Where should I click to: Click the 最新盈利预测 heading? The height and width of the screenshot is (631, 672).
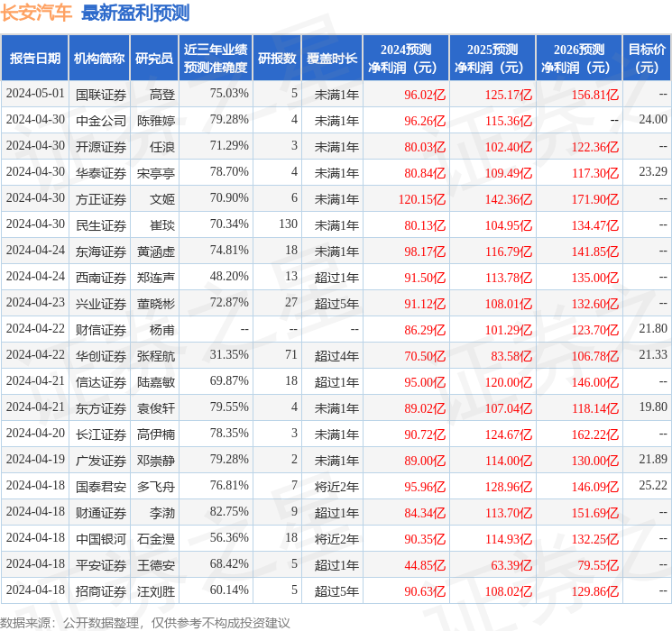(135, 13)
